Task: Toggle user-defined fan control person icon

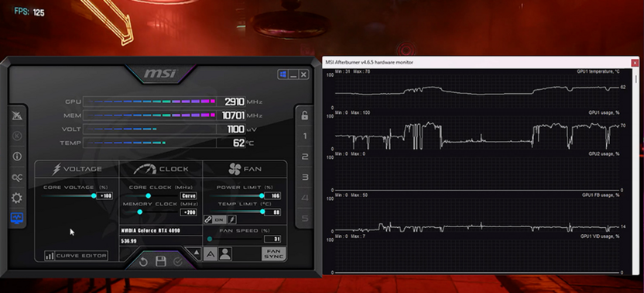Action: point(225,254)
